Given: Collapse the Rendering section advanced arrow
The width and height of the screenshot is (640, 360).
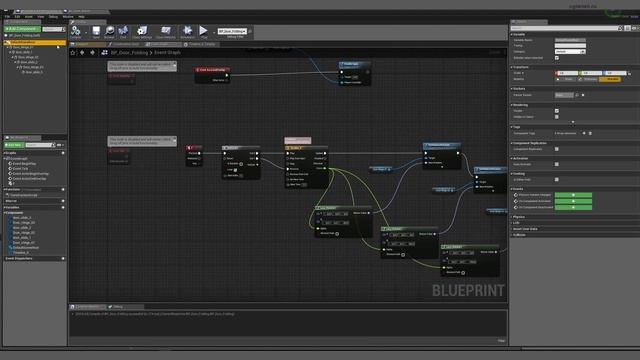Looking at the screenshot, I should pos(573,122).
